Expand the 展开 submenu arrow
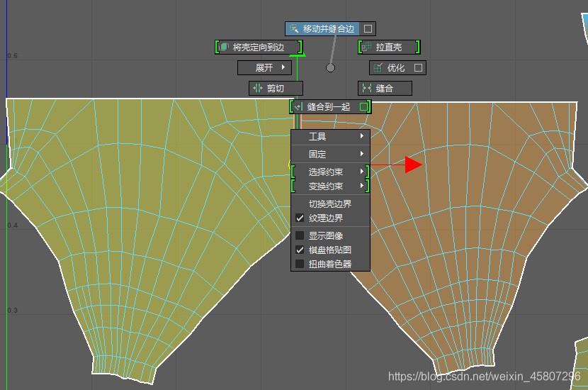This screenshot has height=390, width=588. (x=283, y=67)
